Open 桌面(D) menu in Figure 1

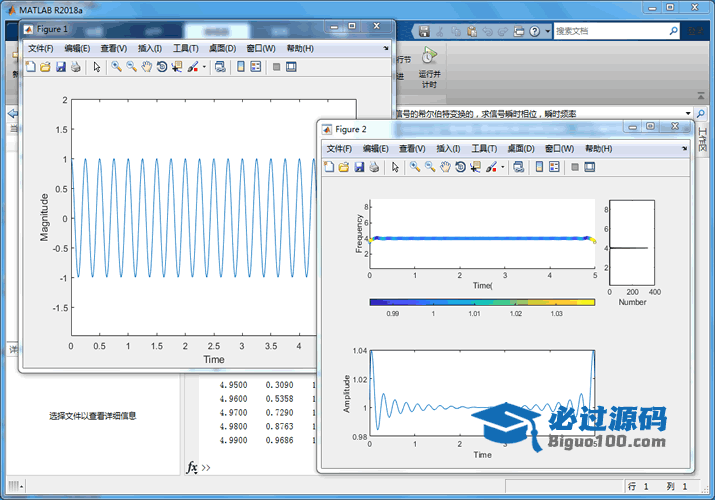[223, 48]
